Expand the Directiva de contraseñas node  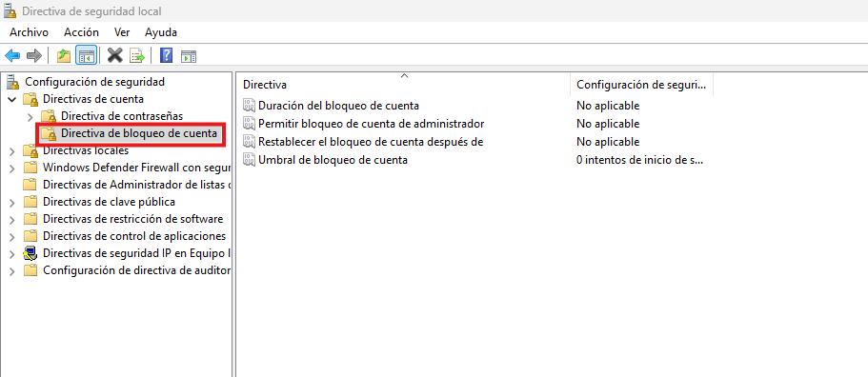pyautogui.click(x=30, y=117)
